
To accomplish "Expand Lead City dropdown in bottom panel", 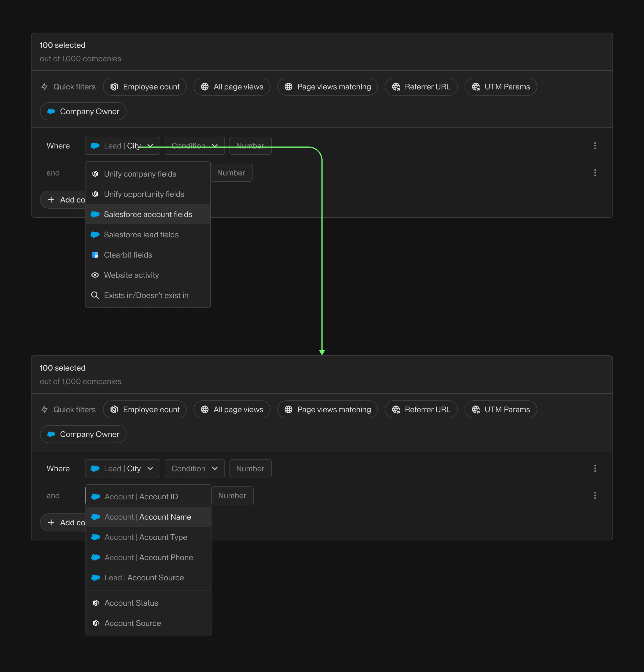I will coord(122,468).
